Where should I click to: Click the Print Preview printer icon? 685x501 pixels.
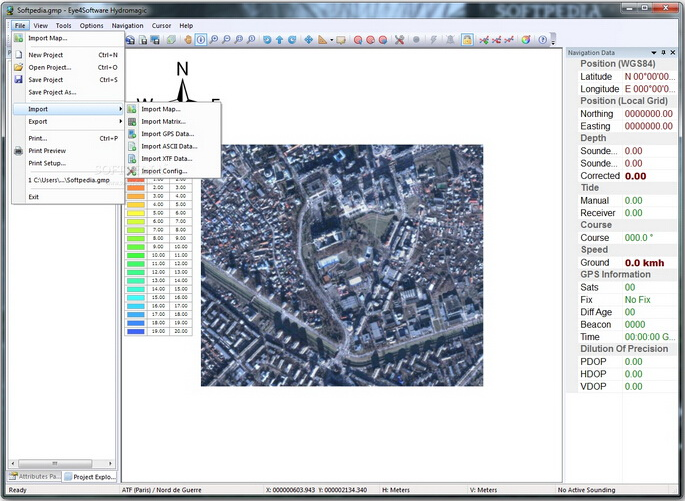[19, 150]
